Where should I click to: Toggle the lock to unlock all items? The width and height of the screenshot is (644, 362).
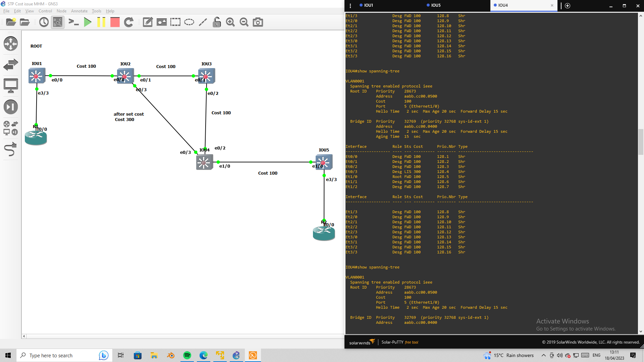click(x=216, y=22)
